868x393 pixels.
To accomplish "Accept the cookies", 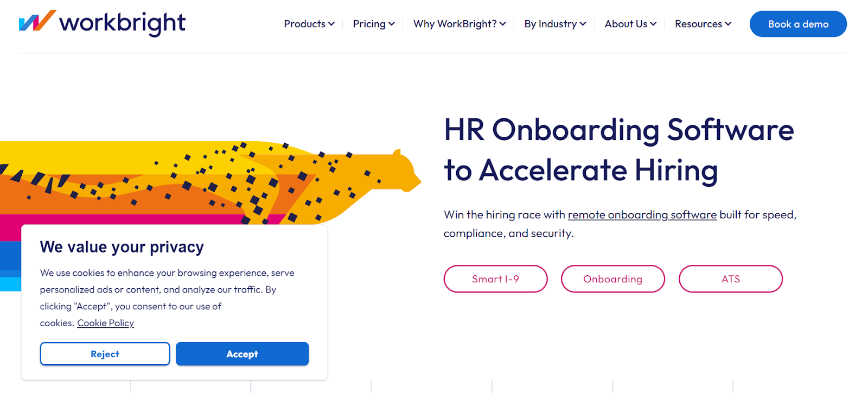I will [242, 353].
